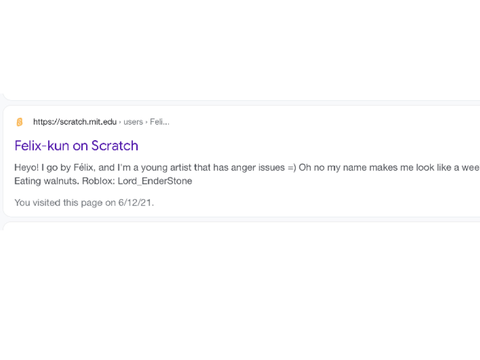480x360 pixels.
Task: Click the 'Roblox:' label in the snippet
Action: pos(98,181)
